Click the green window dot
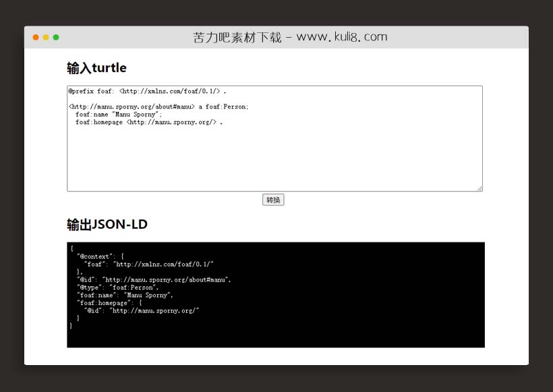The width and height of the screenshot is (553, 392). (x=56, y=37)
